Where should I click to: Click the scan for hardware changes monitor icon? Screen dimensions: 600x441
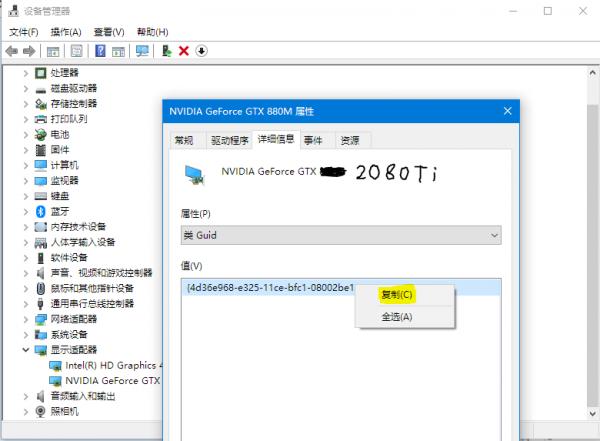(142, 51)
